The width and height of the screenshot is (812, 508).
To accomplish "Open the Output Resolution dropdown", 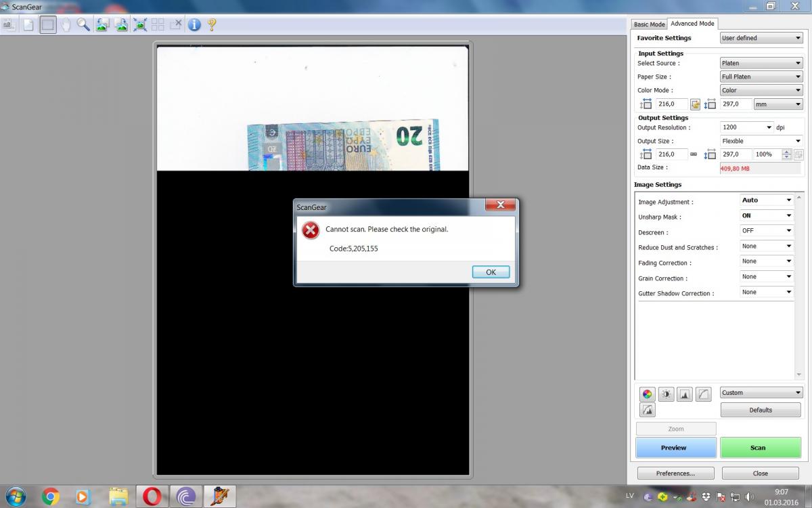I will point(747,127).
